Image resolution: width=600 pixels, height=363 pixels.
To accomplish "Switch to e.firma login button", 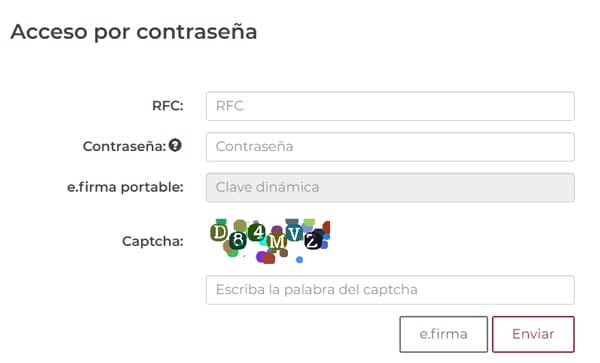I will point(443,334).
